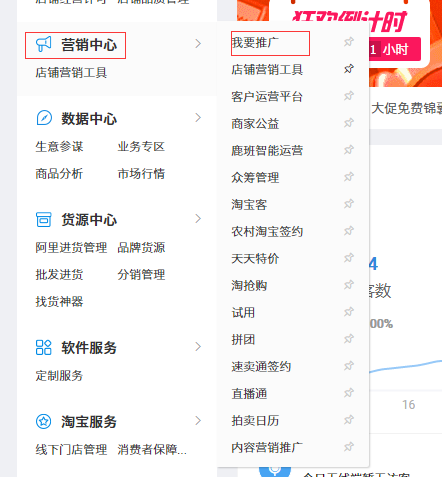Screen dimensions: 442x477
Task: Open 鹿班智能运营 menu item
Action: pos(267,151)
